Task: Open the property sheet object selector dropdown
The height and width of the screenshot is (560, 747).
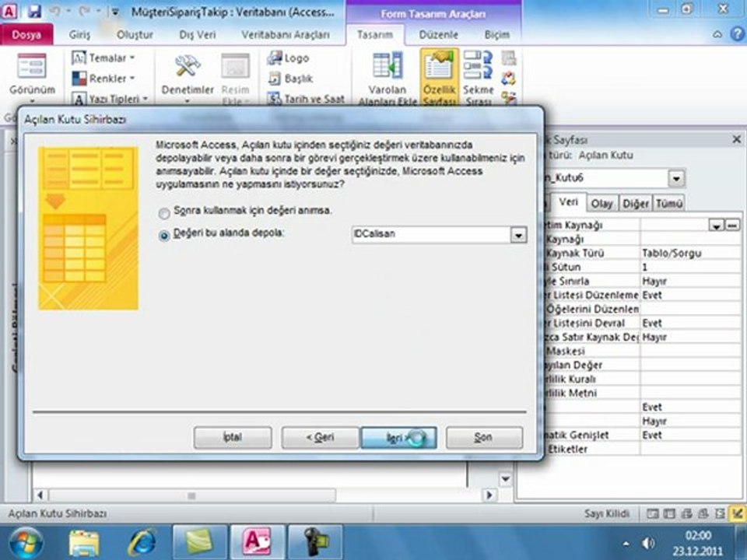Action: coord(676,178)
